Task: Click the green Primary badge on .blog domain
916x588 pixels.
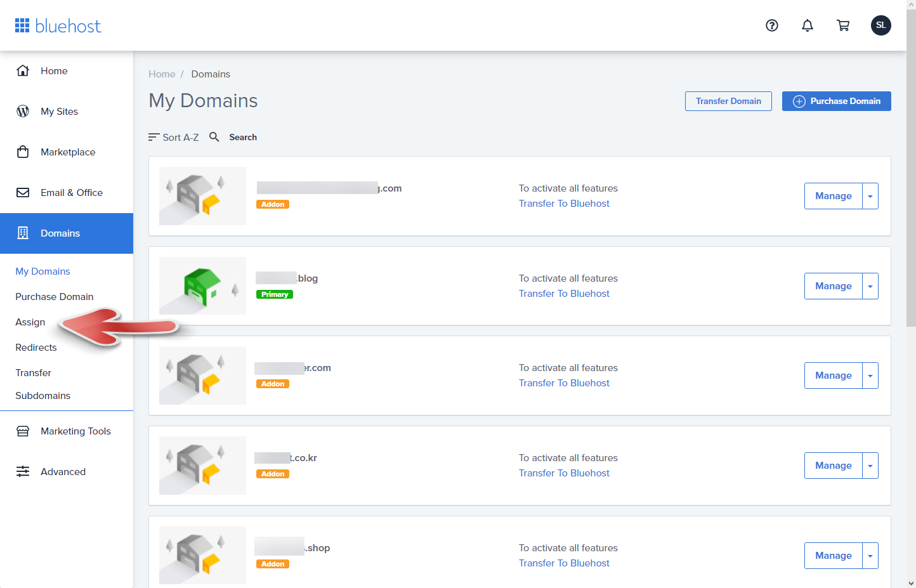Action: coord(275,294)
